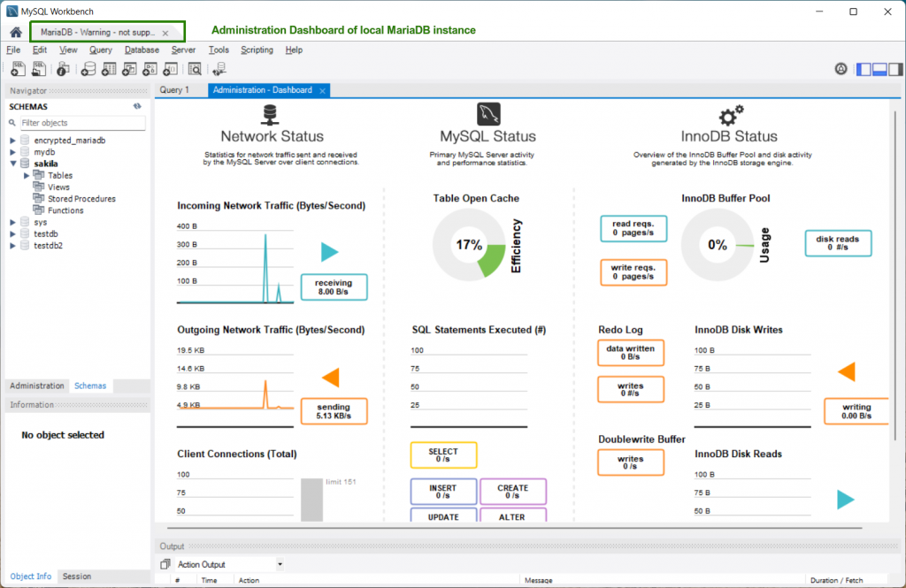
Task: Click the orange outgoing network traffic arrow
Action: coord(331,378)
